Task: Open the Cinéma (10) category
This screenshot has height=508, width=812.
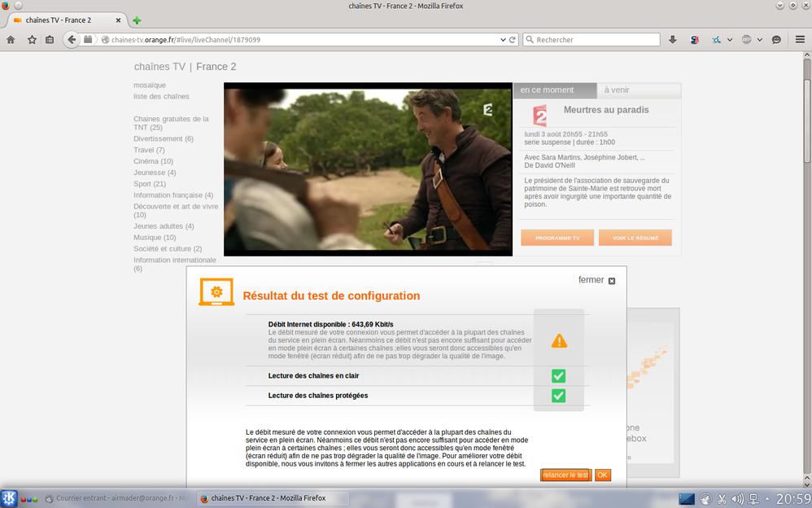Action: (x=153, y=161)
